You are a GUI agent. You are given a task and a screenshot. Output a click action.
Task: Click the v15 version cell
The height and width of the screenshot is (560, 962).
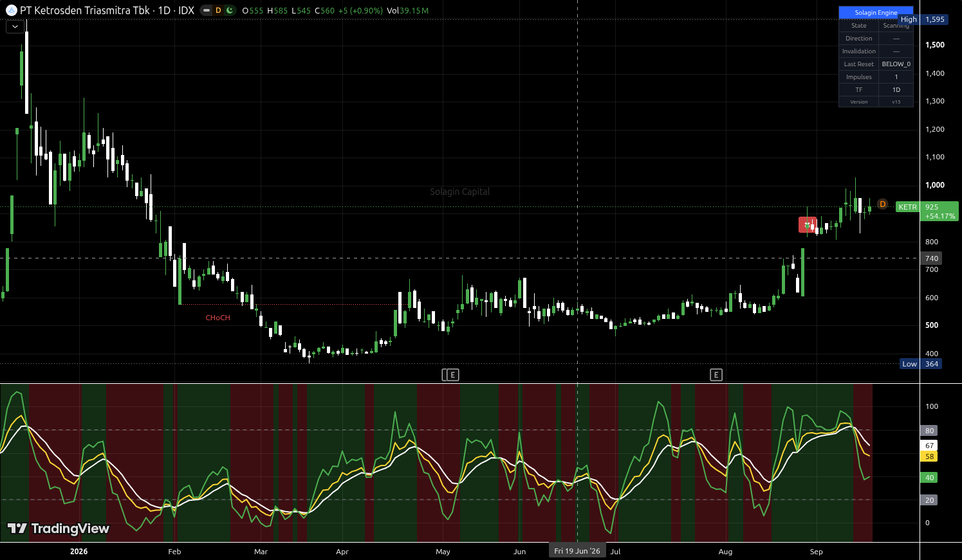tap(896, 102)
